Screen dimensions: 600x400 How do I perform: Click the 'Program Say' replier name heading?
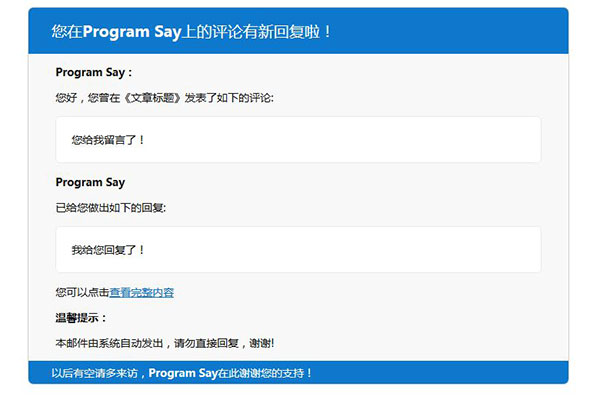click(90, 182)
